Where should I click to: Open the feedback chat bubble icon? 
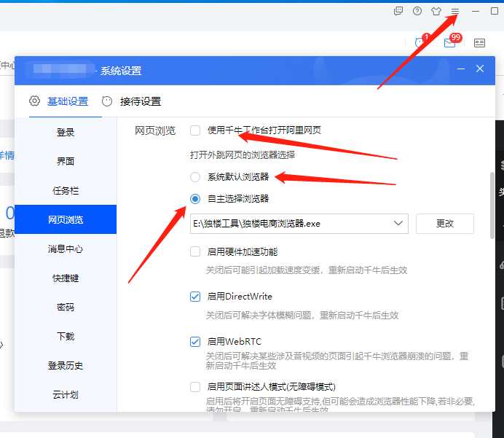[x=398, y=11]
